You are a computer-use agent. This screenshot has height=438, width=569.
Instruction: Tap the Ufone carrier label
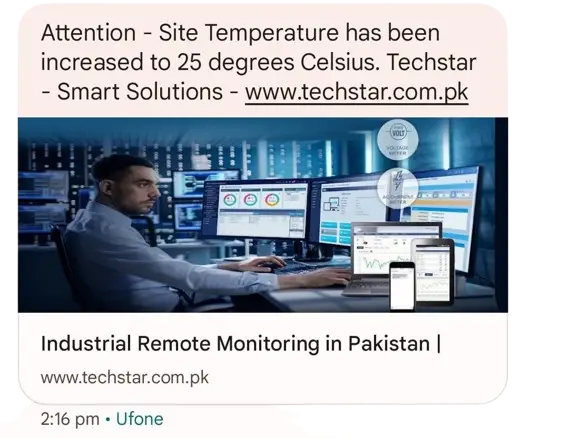[140, 419]
